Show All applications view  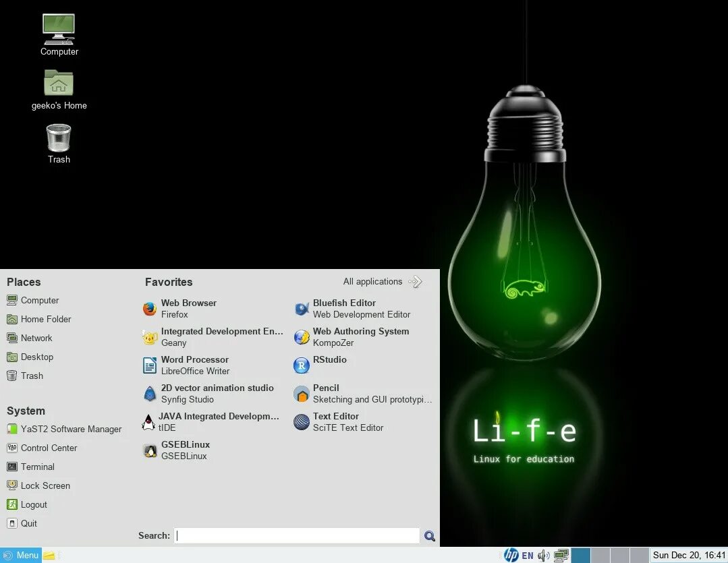tap(383, 282)
